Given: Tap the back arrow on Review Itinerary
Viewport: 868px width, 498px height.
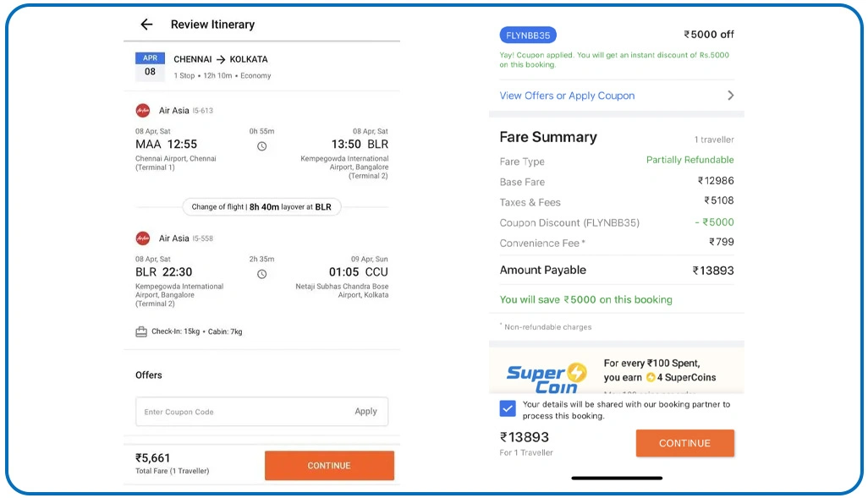Looking at the screenshot, I should coord(146,25).
